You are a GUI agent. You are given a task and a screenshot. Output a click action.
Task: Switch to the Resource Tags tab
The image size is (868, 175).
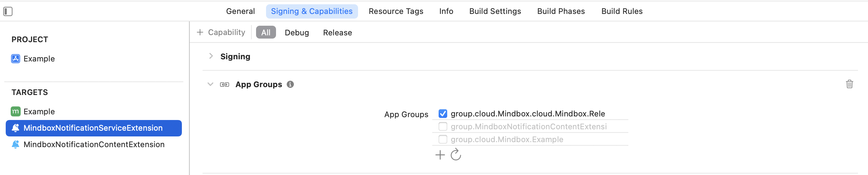pyautogui.click(x=396, y=11)
